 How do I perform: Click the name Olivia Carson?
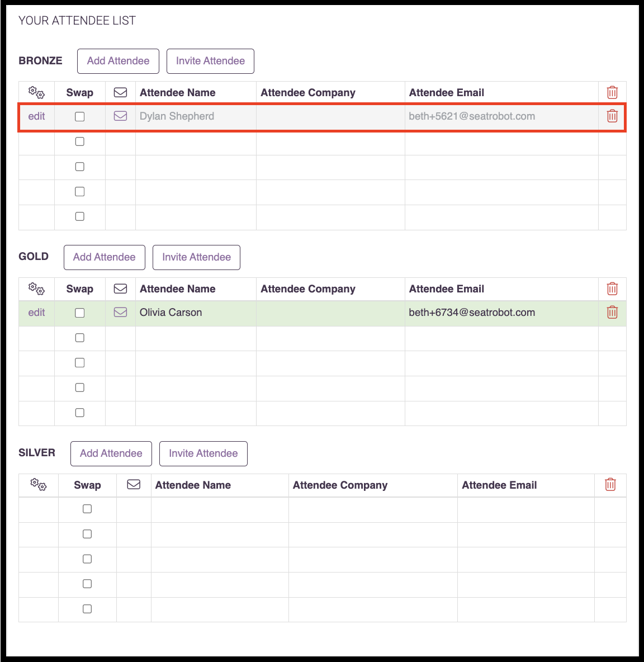pyautogui.click(x=171, y=313)
